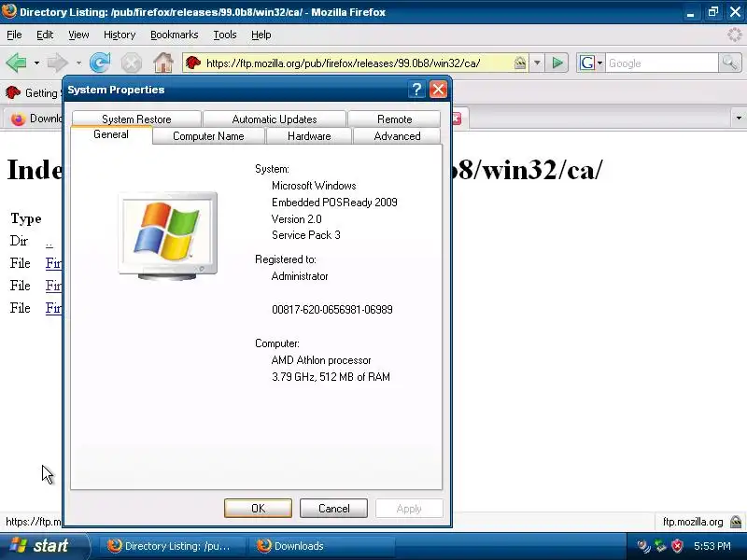Open the File menu

tap(14, 35)
